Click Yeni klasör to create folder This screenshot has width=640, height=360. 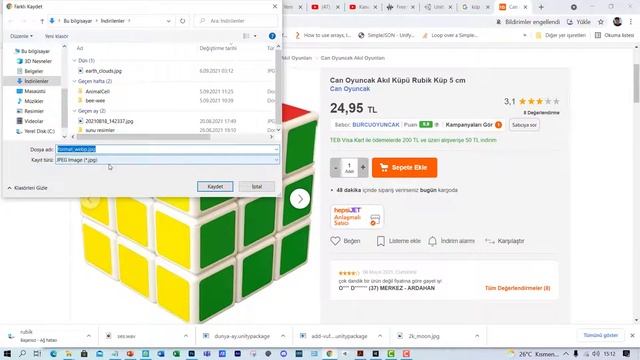(56, 36)
